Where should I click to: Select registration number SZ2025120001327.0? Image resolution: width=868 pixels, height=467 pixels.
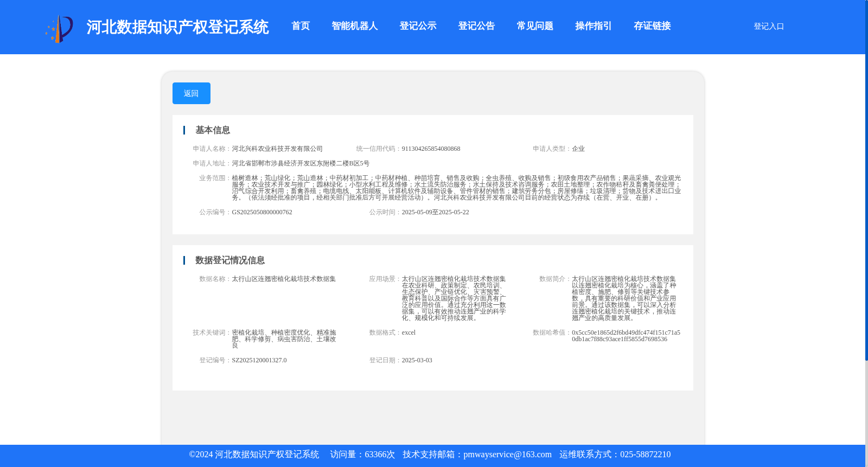click(x=259, y=360)
